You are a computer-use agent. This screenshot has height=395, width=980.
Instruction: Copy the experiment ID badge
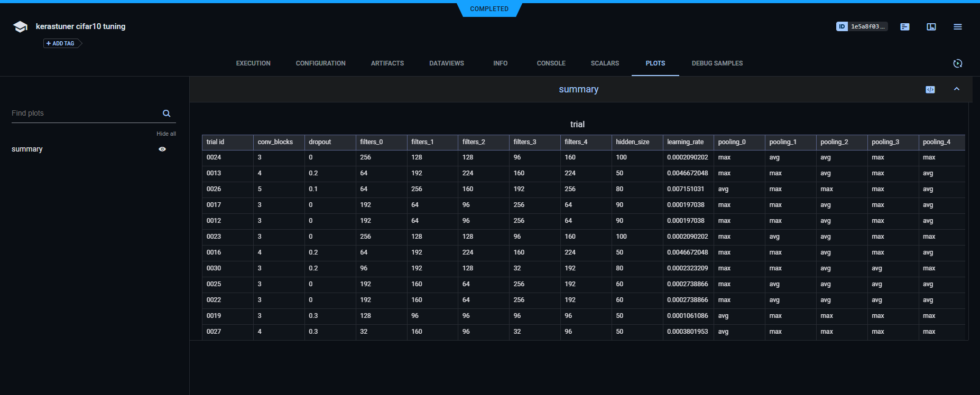point(861,26)
